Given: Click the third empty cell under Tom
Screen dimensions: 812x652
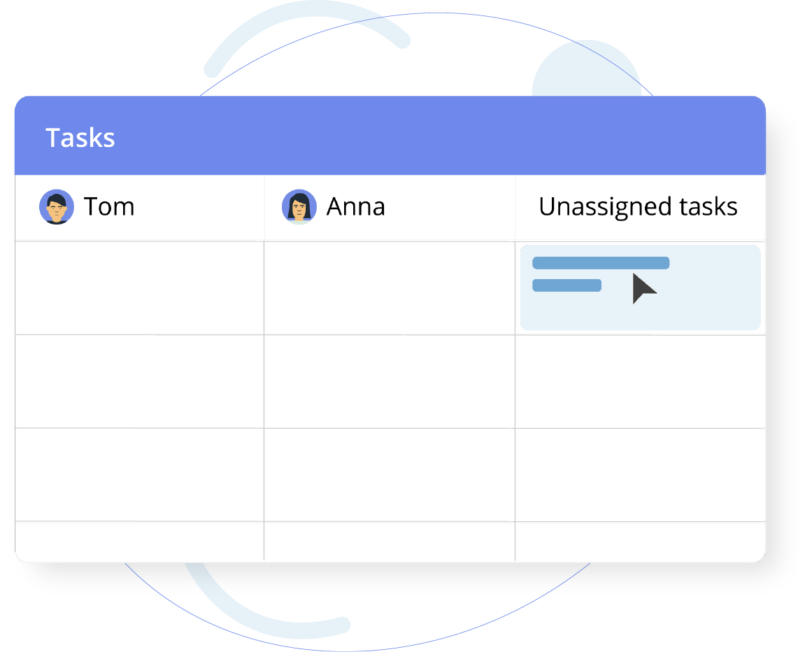Looking at the screenshot, I should (x=139, y=474).
